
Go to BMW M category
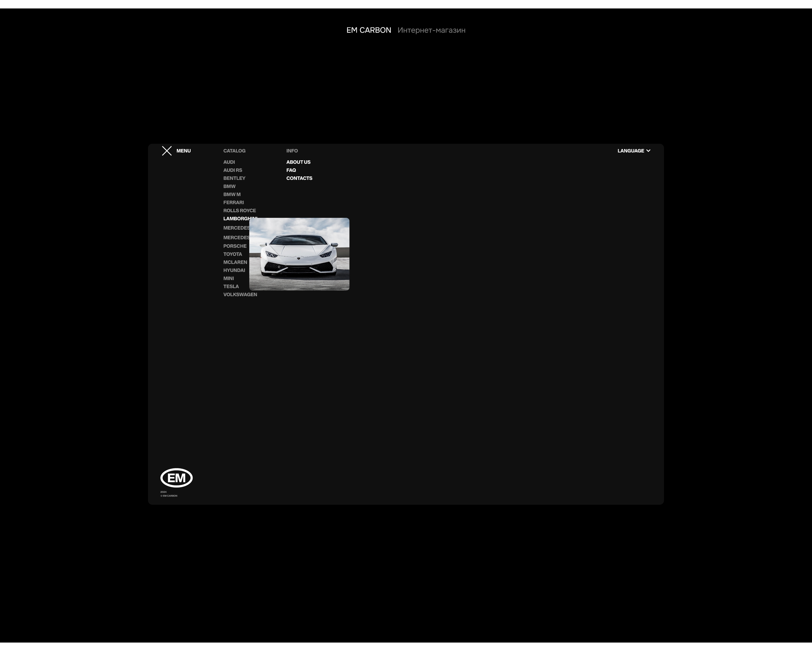(x=232, y=194)
